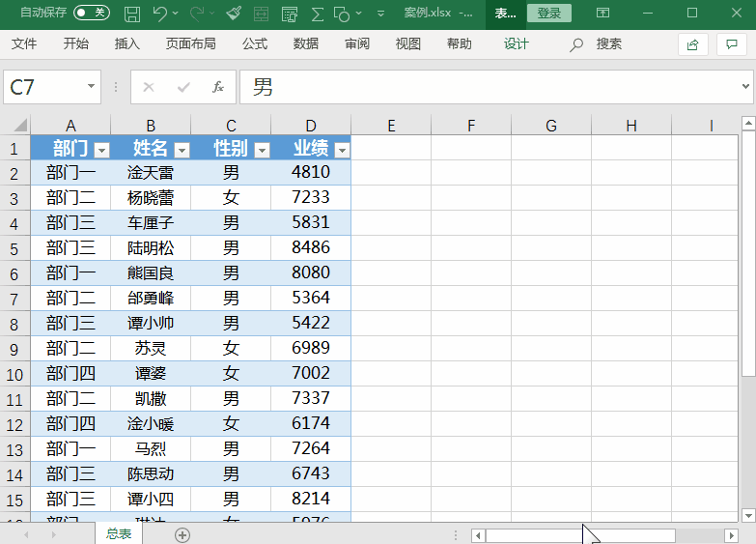Switch to the 视图 tab
Image resolution: width=756 pixels, height=544 pixels.
click(x=408, y=43)
